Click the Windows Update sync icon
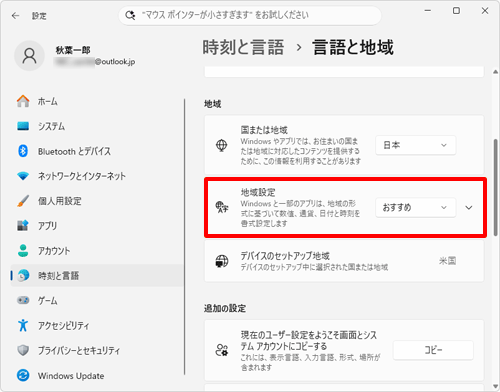The height and width of the screenshot is (392, 500). click(x=23, y=375)
